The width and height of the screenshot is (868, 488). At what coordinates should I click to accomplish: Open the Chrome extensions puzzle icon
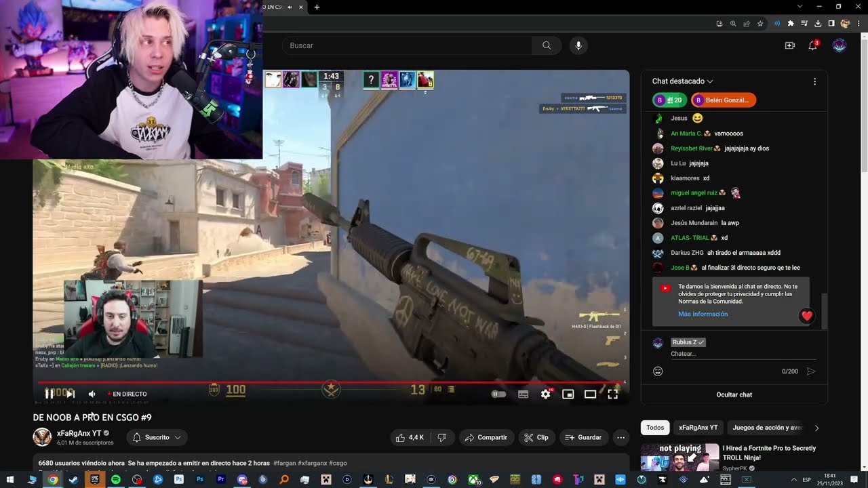point(791,24)
